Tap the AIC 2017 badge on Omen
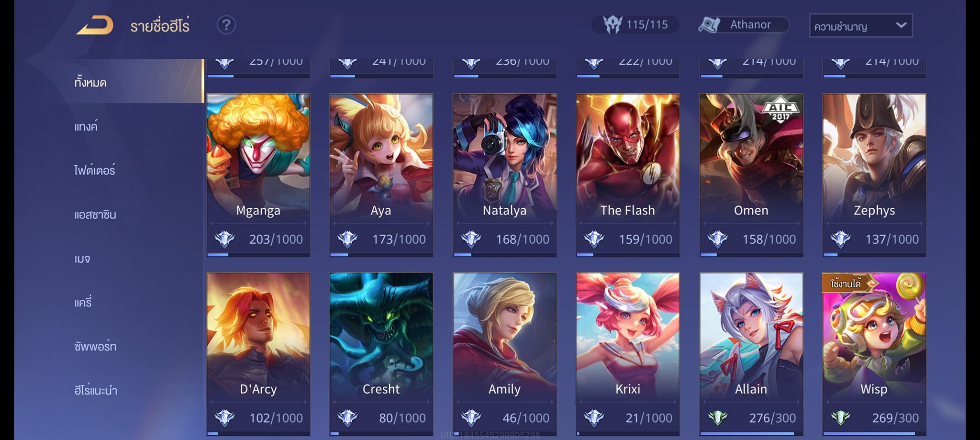Image resolution: width=980 pixels, height=440 pixels. point(780,111)
